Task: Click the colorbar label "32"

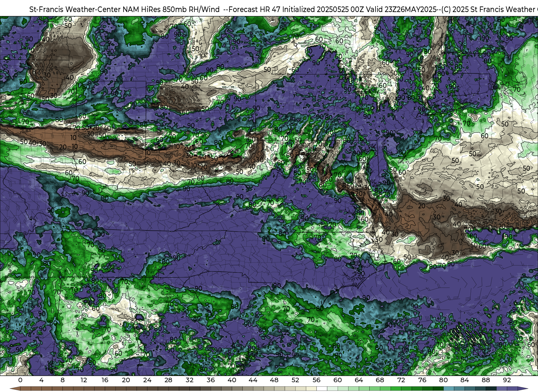Action: (189, 380)
